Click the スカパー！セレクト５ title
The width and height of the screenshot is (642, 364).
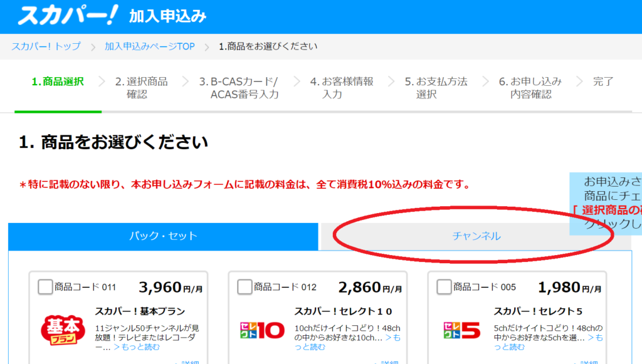pyautogui.click(x=538, y=311)
